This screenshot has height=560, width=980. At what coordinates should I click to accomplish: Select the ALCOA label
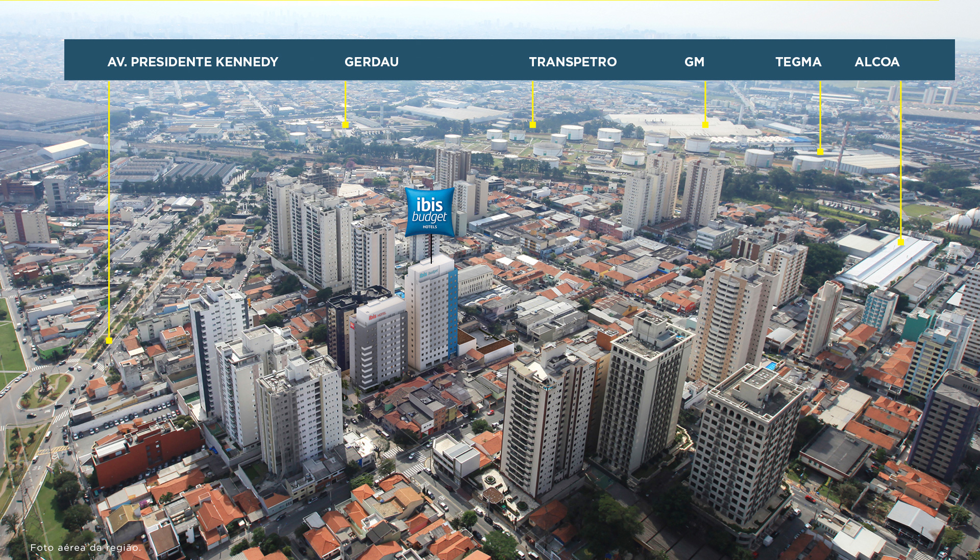pos(877,62)
